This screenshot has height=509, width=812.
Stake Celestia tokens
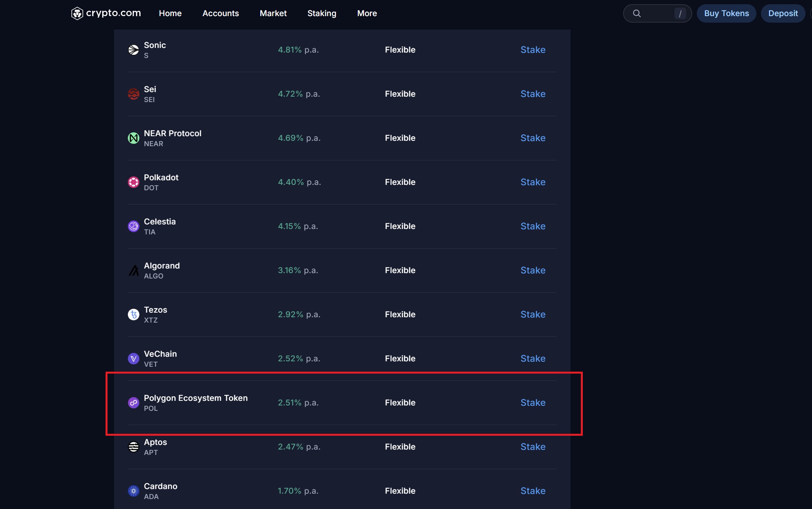533,226
